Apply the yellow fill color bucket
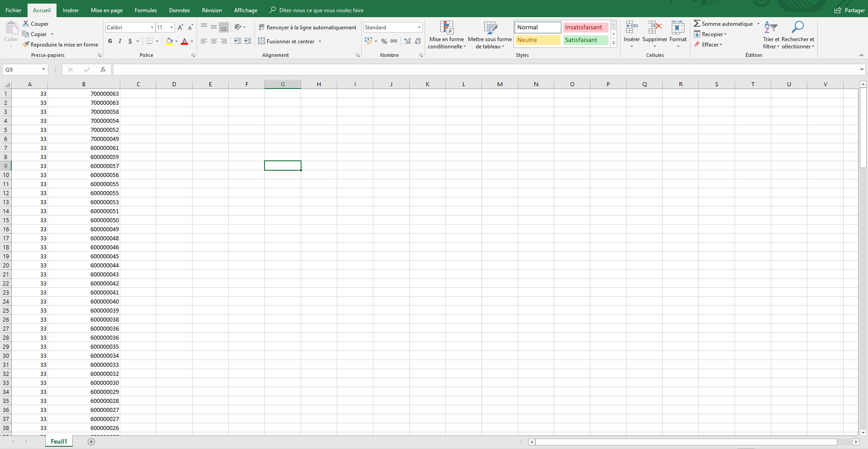868x449 pixels. click(169, 41)
